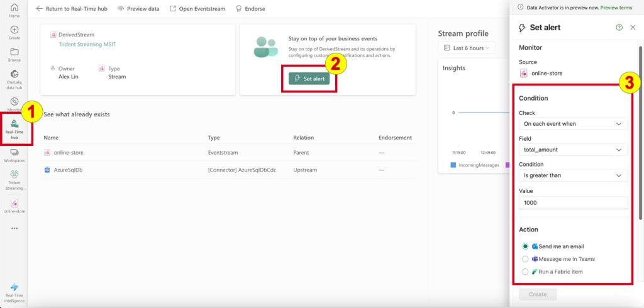Click the Create button

[x=538, y=294]
